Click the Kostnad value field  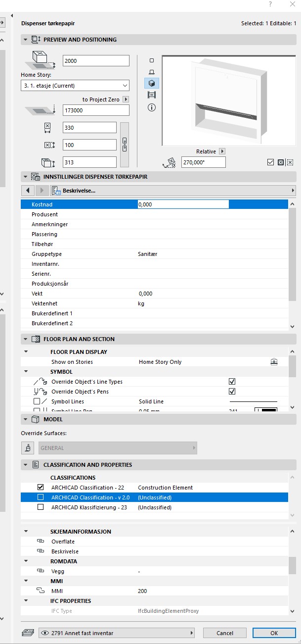coord(183,204)
